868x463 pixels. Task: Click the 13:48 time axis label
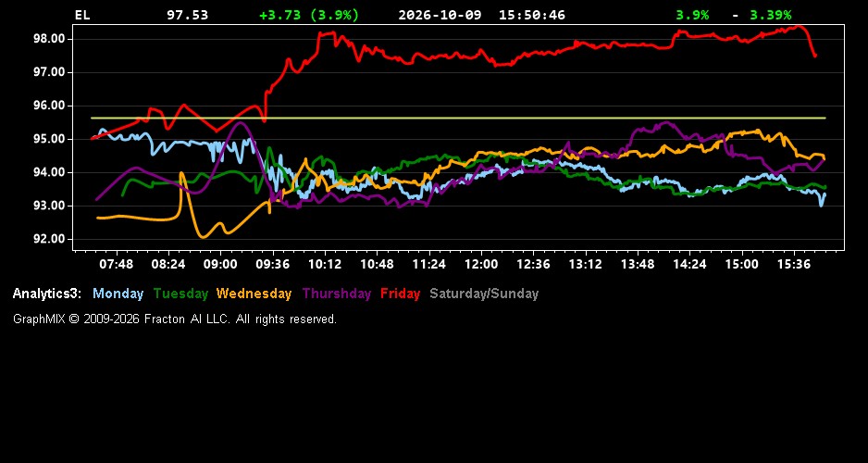click(638, 265)
